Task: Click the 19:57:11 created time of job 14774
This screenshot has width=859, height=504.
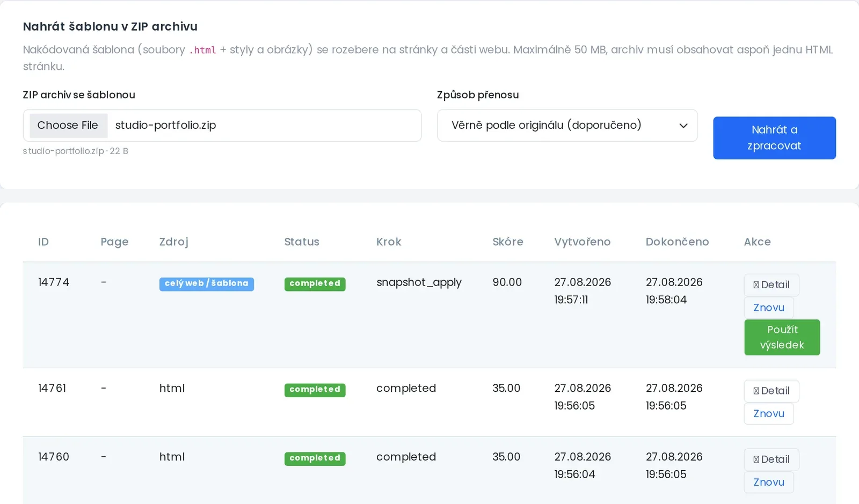Action: pos(571,300)
